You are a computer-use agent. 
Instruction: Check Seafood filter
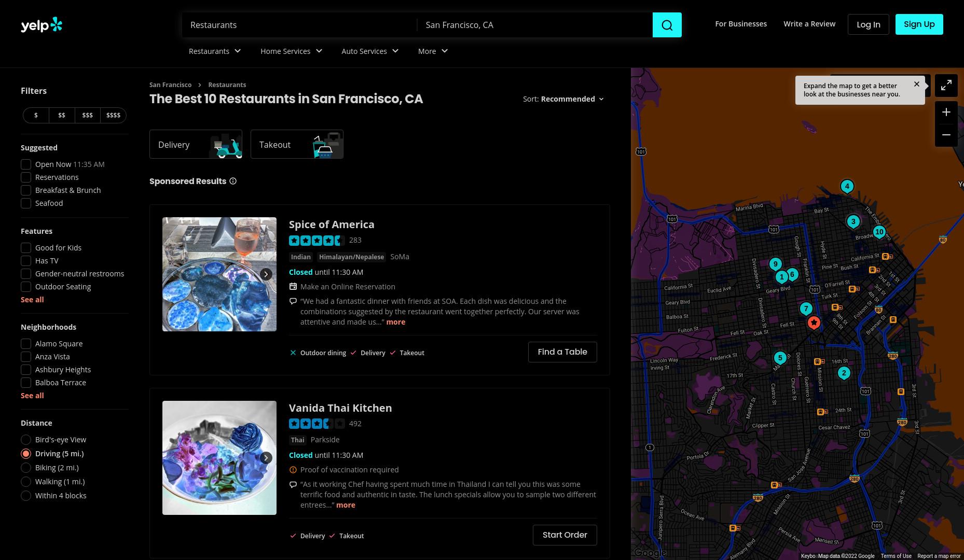tap(26, 203)
